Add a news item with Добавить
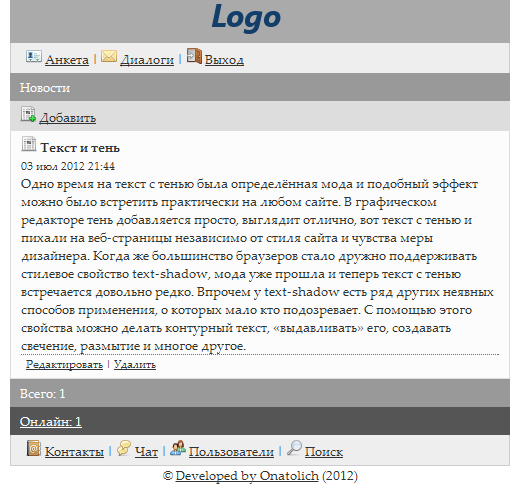Image resolution: width=520 pixels, height=487 pixels. 68,118
